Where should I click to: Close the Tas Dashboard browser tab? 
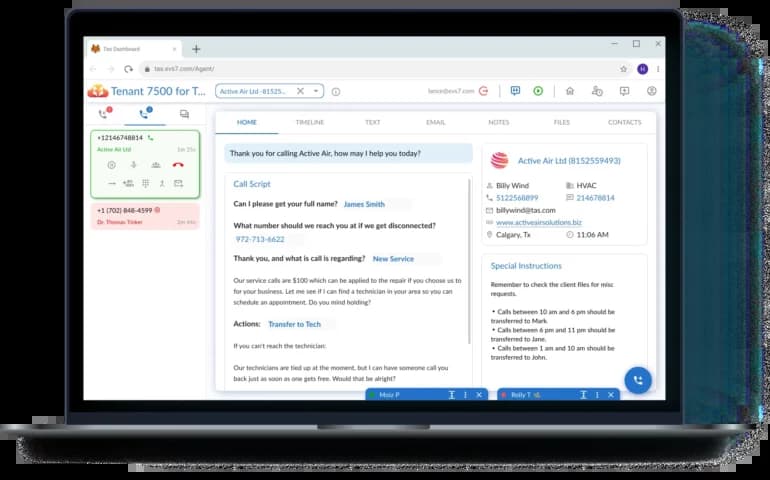pyautogui.click(x=174, y=49)
